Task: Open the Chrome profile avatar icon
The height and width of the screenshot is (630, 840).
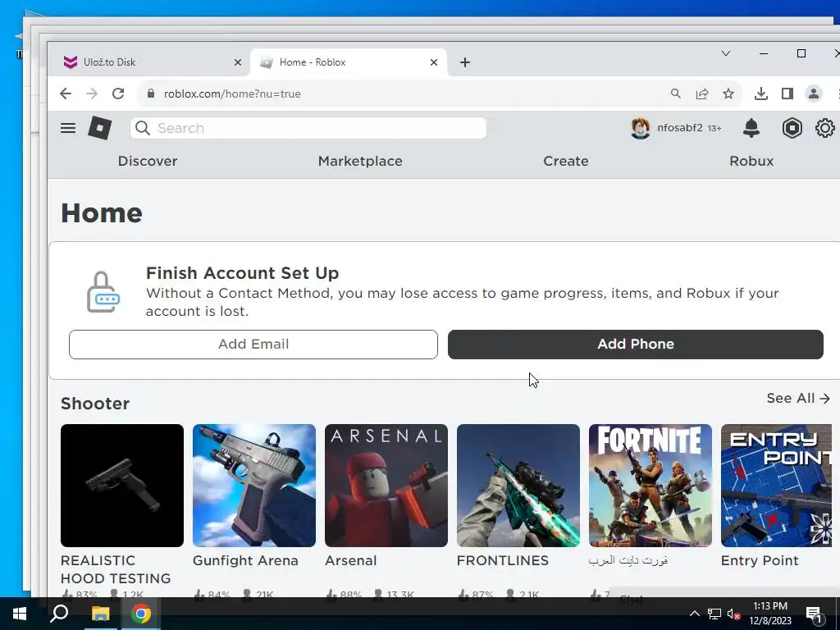Action: (813, 94)
